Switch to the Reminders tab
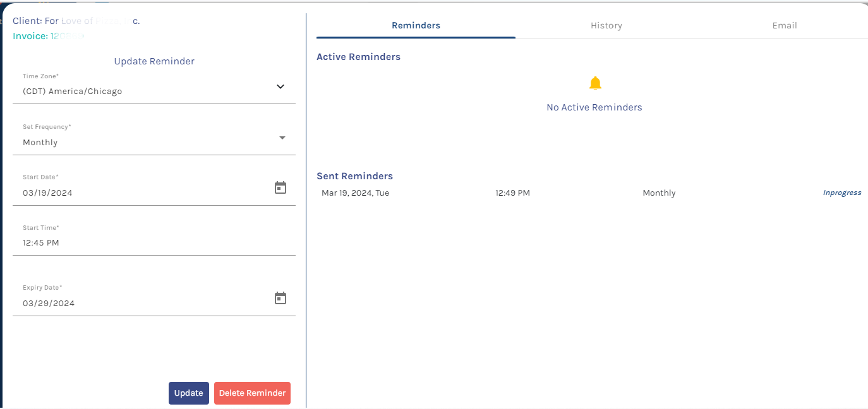The image size is (868, 409). pyautogui.click(x=416, y=26)
